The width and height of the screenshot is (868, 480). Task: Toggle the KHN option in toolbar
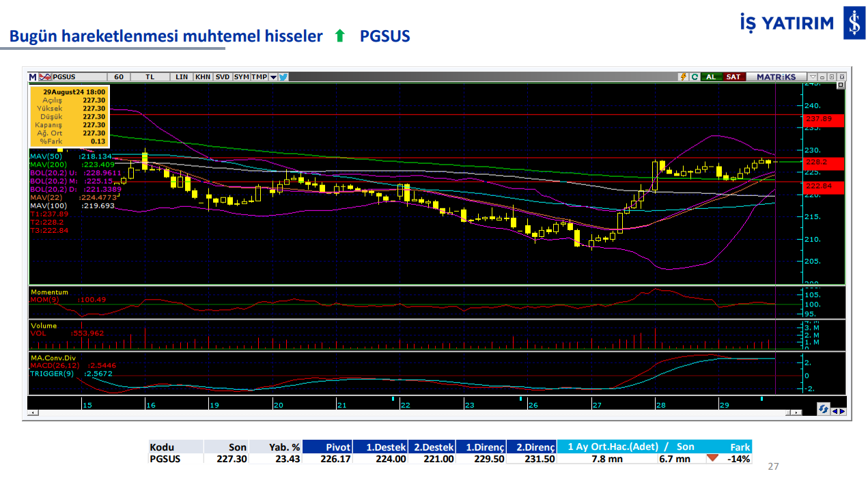(203, 77)
